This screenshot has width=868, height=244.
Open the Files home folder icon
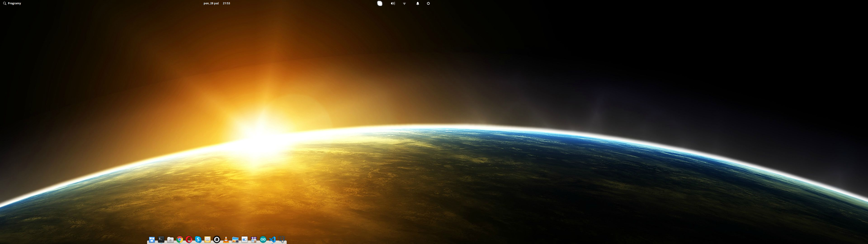click(170, 239)
